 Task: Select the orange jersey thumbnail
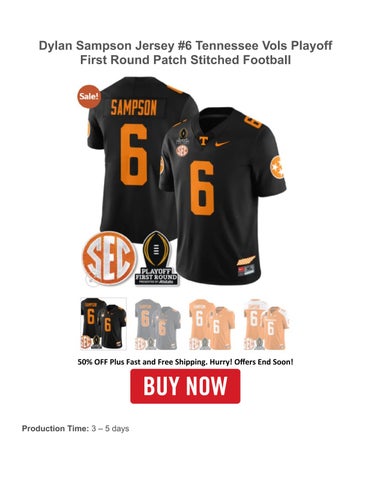click(212, 324)
